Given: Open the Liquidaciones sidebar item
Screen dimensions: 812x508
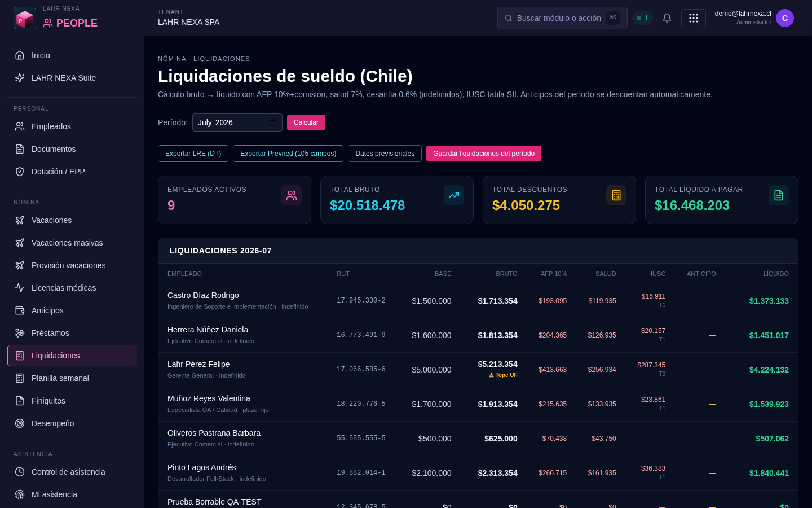Looking at the screenshot, I should click(x=72, y=356).
